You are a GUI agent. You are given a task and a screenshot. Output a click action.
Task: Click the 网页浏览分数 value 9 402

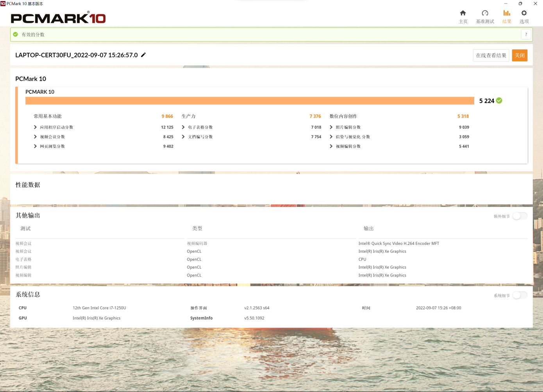(x=168, y=146)
